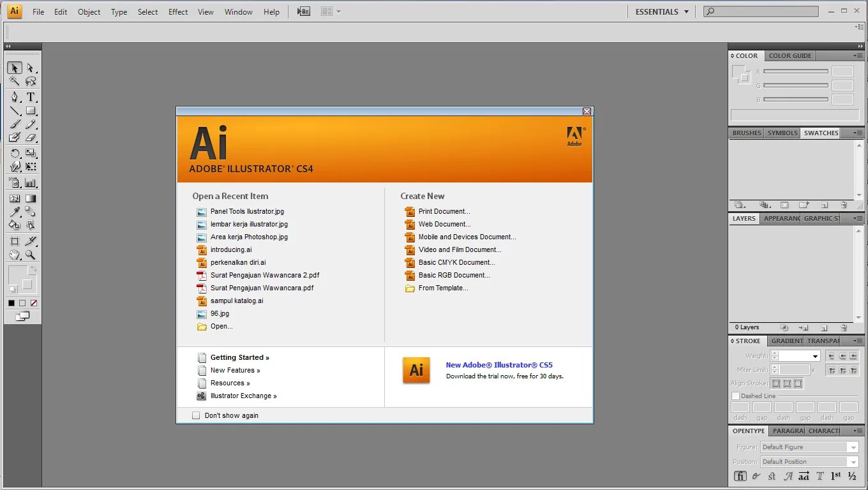Screen dimensions: 868x490
Task: Set paint mode to Color (black square)
Action: (x=11, y=303)
